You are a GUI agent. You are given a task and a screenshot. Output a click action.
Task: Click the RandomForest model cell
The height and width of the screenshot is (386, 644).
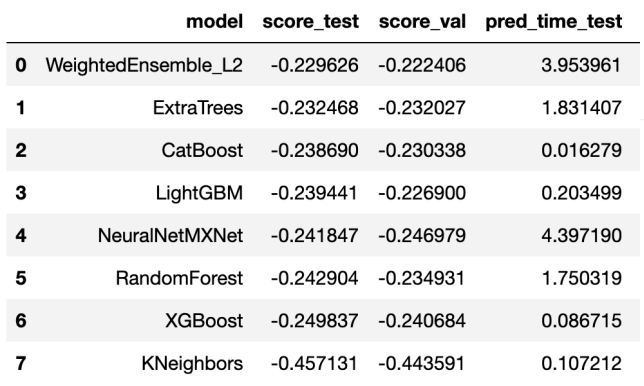179,278
